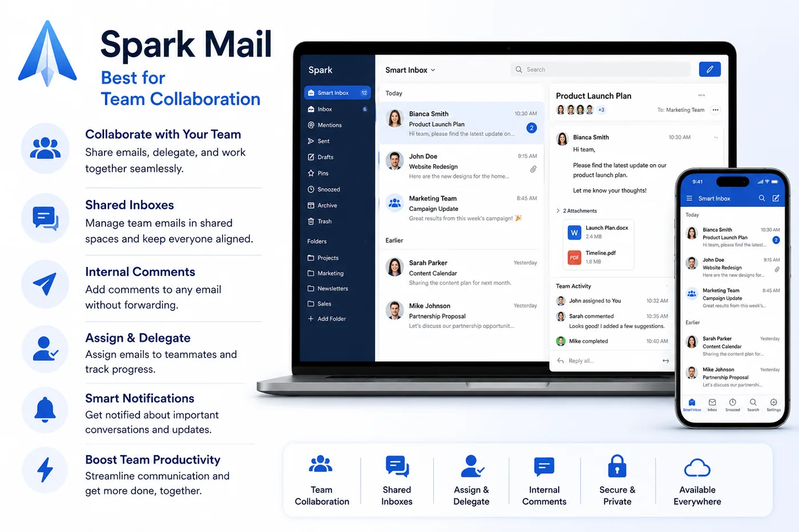Image resolution: width=799 pixels, height=532 pixels.
Task: Tap the Settings tab in the phone's bottom bar
Action: [x=773, y=405]
